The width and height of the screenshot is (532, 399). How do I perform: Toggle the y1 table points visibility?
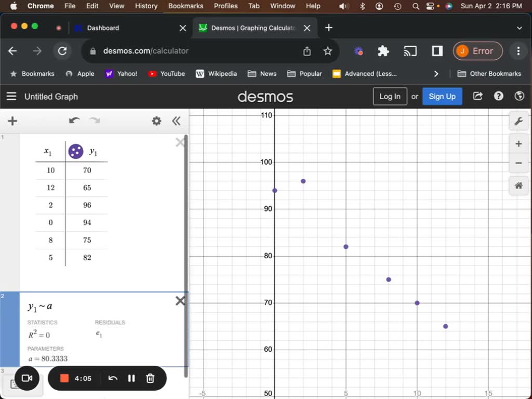[x=76, y=151]
